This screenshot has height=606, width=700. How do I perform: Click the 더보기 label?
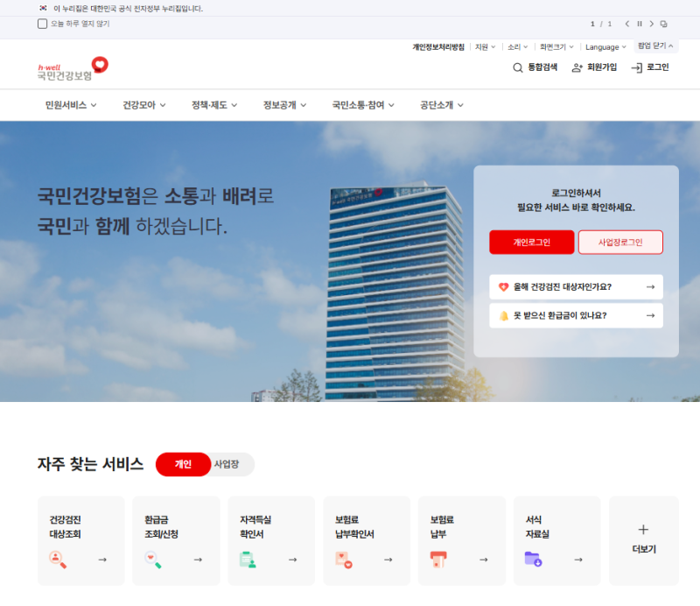click(644, 549)
